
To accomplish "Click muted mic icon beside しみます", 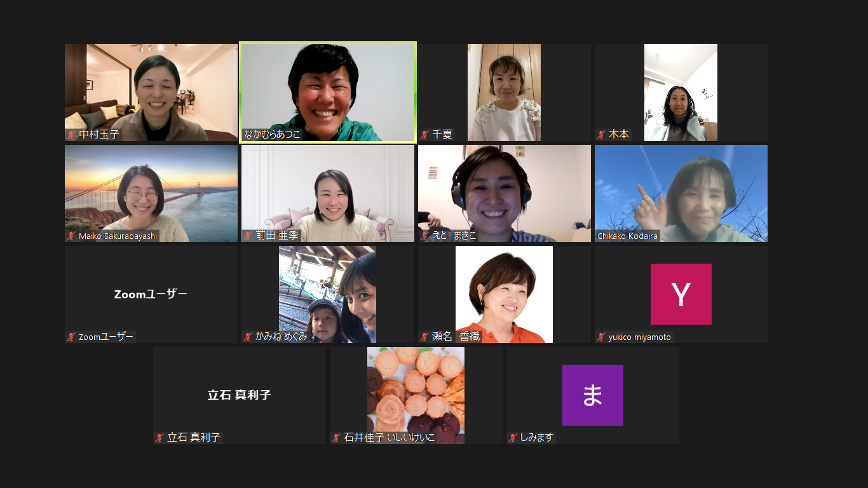I will (x=513, y=438).
